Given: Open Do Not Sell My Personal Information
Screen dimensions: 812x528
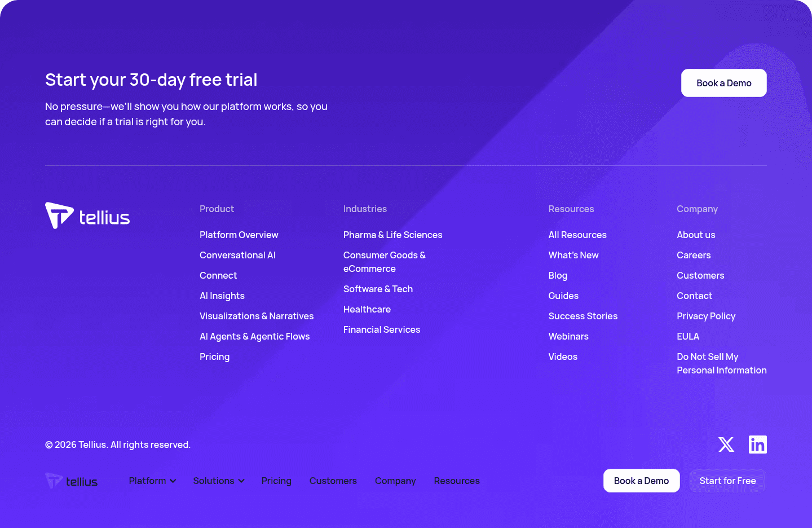Looking at the screenshot, I should pyautogui.click(x=722, y=363).
